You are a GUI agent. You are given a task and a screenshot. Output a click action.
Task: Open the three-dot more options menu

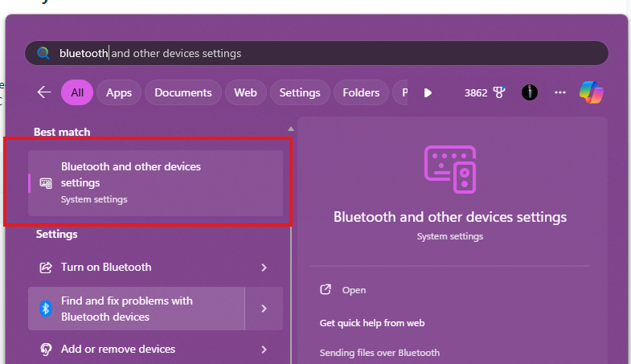click(x=560, y=92)
